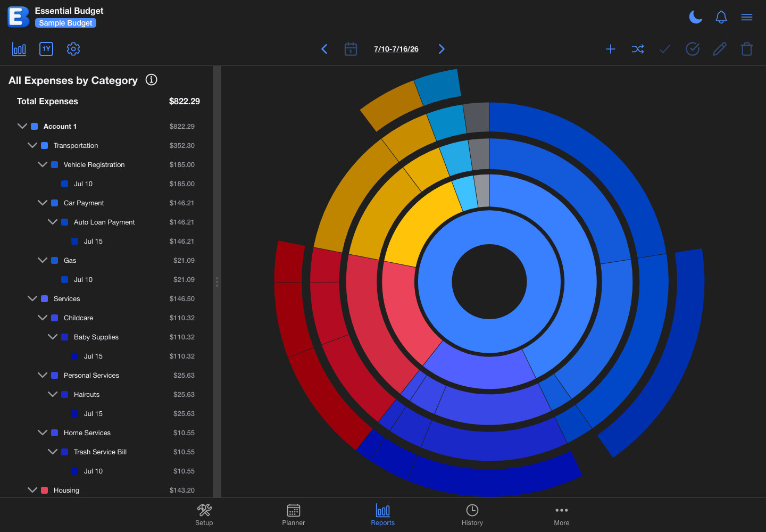766x532 pixels.
Task: Click the 'Childcare' row label
Action: pyautogui.click(x=78, y=318)
